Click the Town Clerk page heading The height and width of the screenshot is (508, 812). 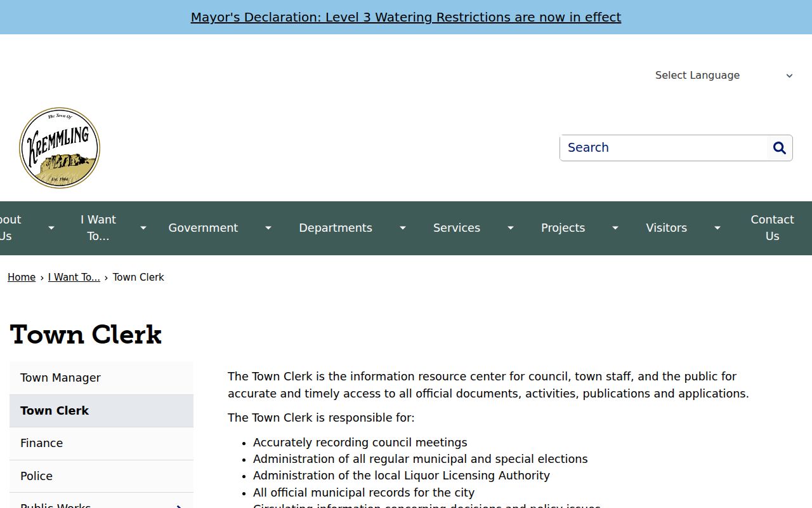click(x=86, y=335)
